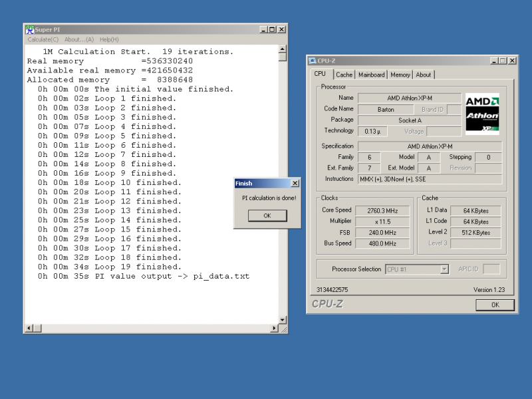The width and height of the screenshot is (532, 399).
Task: Click the line 'PI value output -> pi_data.txt'
Action: [144, 276]
